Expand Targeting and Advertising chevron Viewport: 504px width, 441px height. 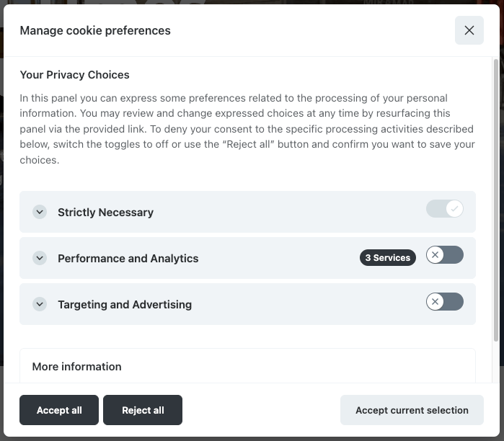(40, 304)
